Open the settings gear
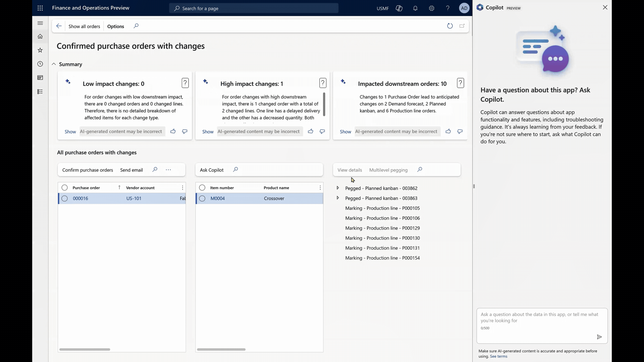This screenshot has width=644, height=362. pos(431,8)
